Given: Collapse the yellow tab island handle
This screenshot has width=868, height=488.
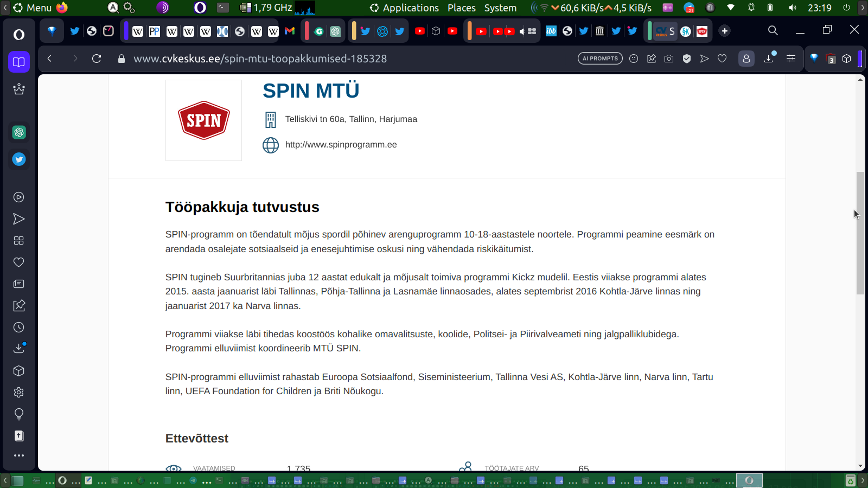Looking at the screenshot, I should [354, 31].
